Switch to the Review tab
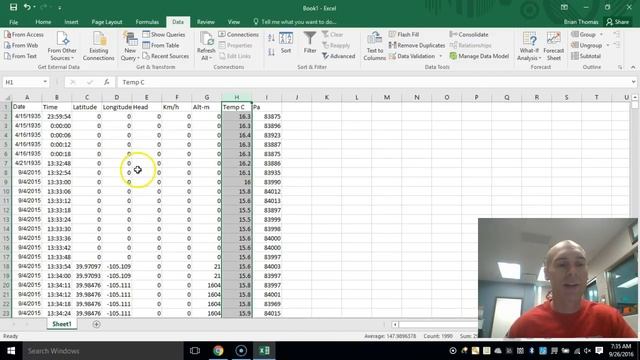 click(x=206, y=22)
